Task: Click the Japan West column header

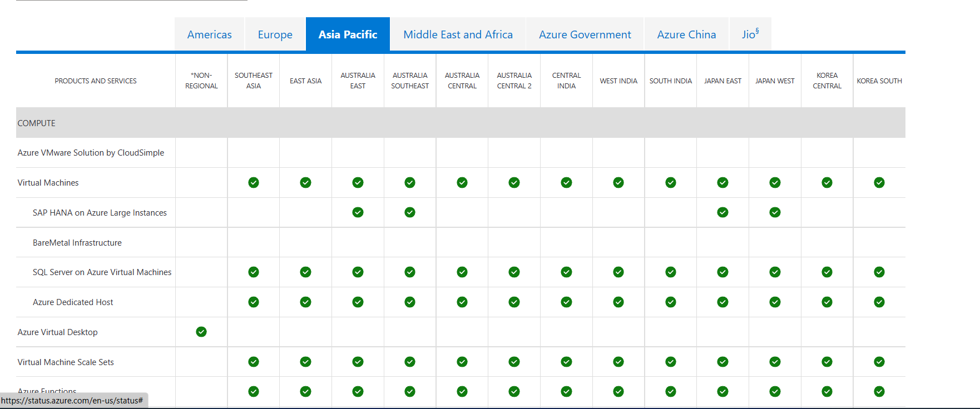Action: pyautogui.click(x=775, y=81)
